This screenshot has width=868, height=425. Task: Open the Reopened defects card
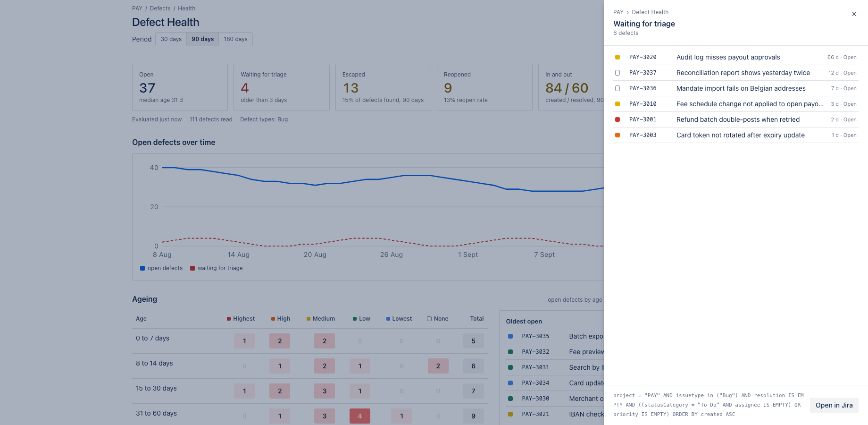pos(484,87)
